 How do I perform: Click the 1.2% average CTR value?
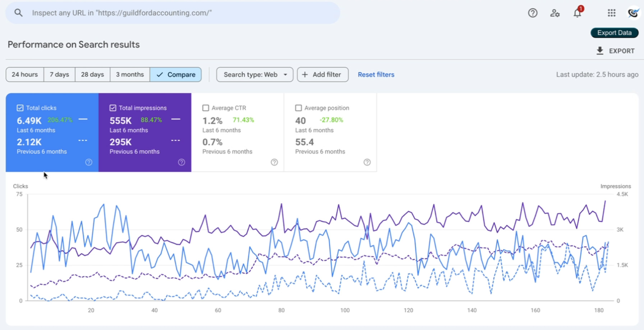coord(212,121)
